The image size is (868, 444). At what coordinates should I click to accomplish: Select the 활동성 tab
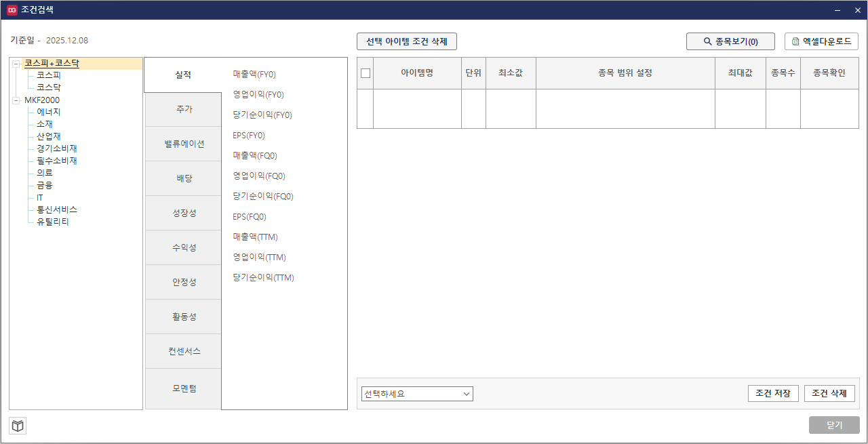(183, 317)
